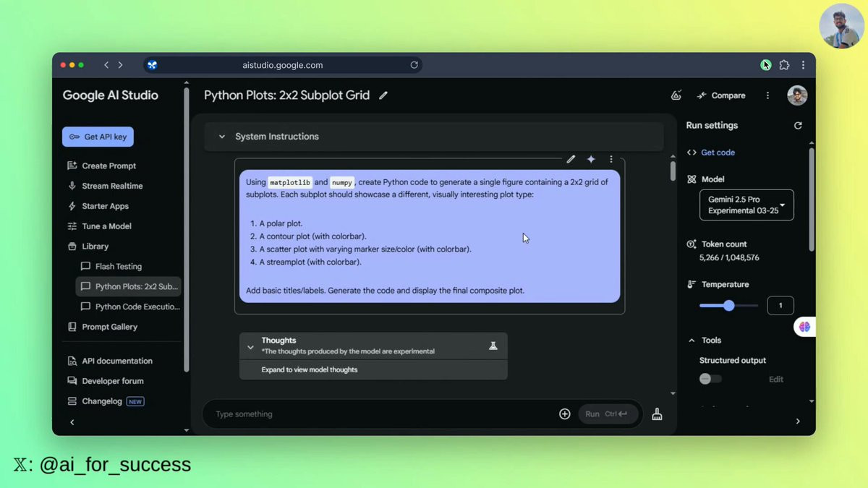Open the Library section
868x488 pixels.
(88, 247)
